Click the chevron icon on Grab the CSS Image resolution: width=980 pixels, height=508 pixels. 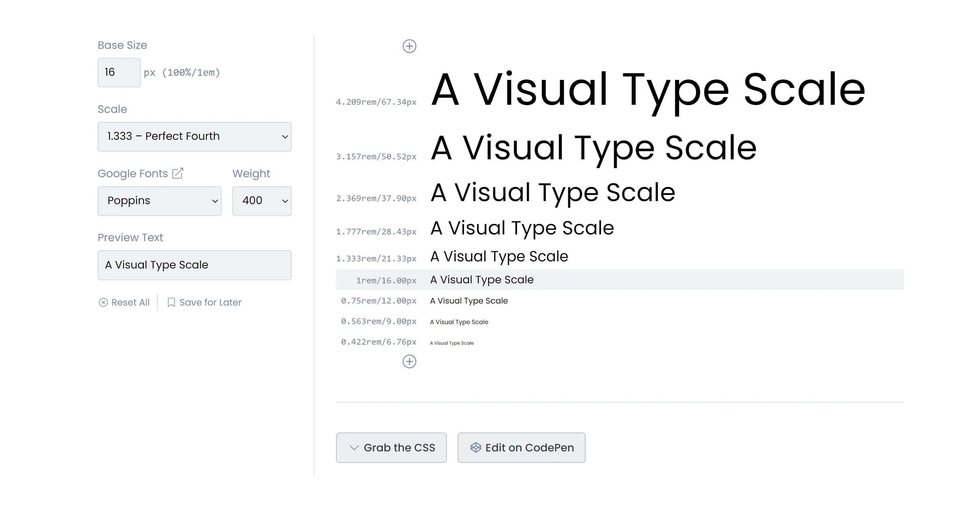click(354, 447)
